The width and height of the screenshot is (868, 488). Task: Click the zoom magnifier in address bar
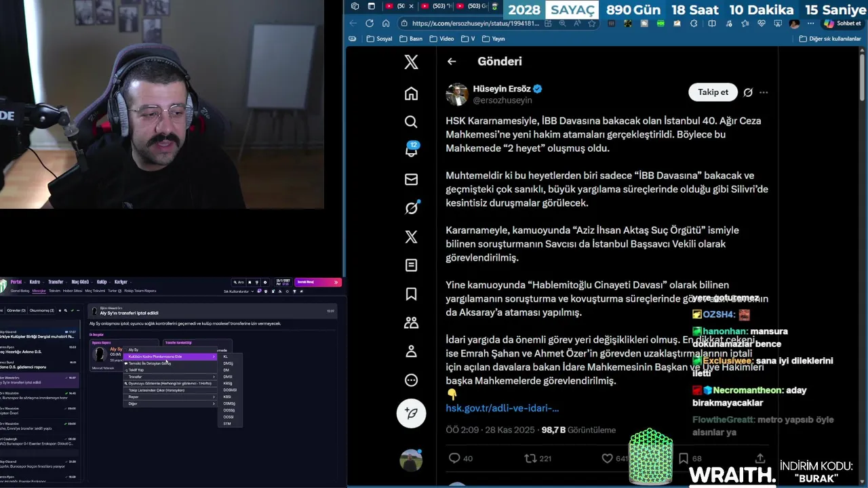(562, 23)
